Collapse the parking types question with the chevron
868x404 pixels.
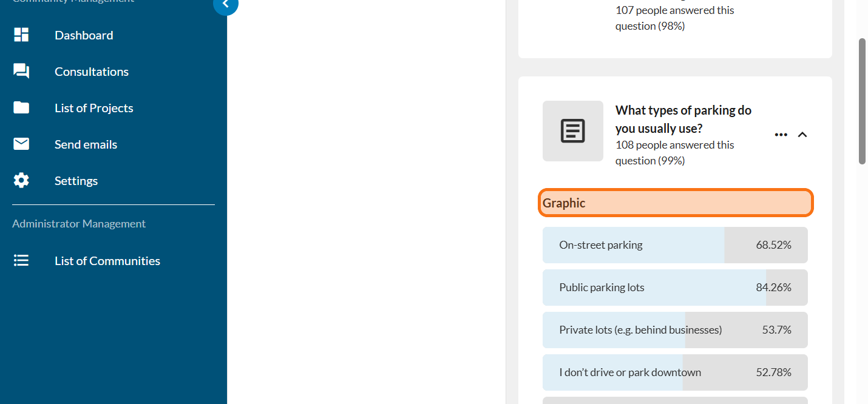[x=802, y=135]
